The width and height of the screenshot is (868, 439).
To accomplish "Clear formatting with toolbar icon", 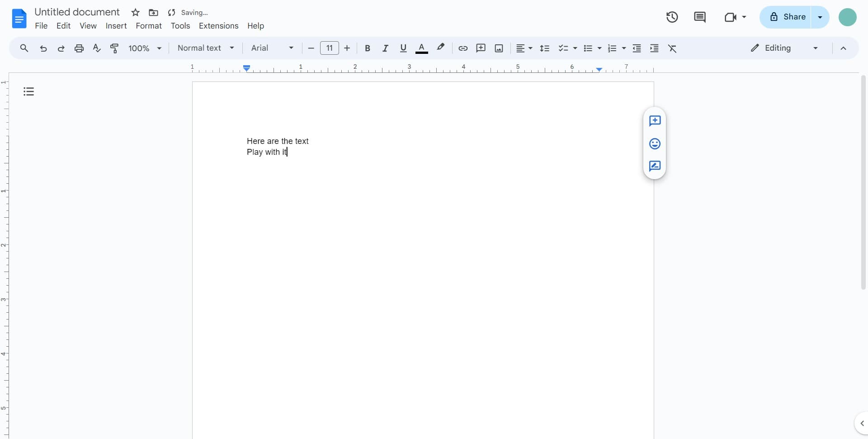I will (x=672, y=48).
